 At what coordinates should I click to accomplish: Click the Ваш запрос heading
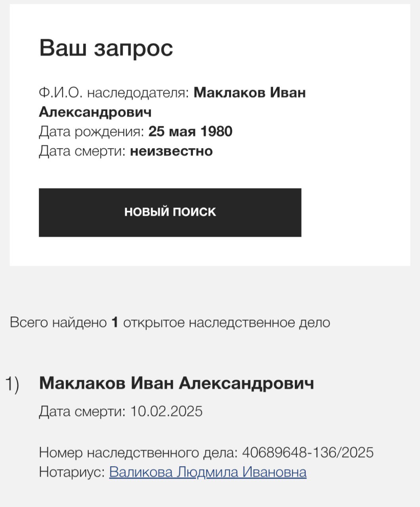point(106,48)
